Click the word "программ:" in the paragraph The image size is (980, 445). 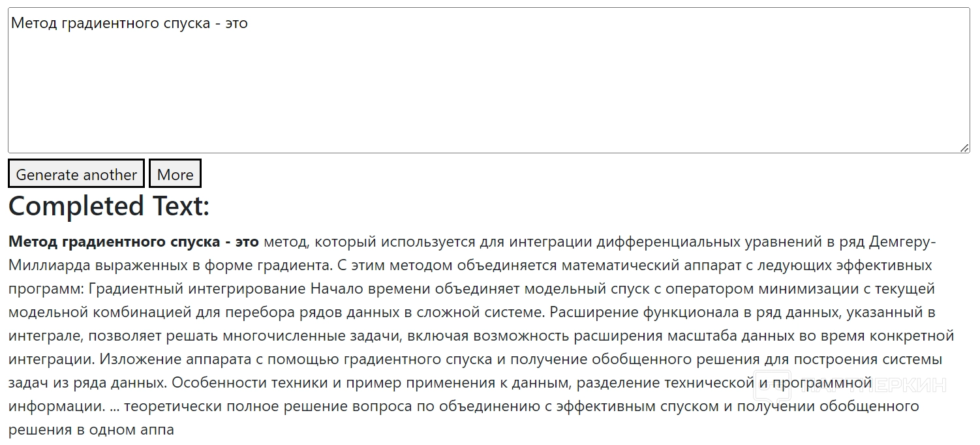(46, 289)
